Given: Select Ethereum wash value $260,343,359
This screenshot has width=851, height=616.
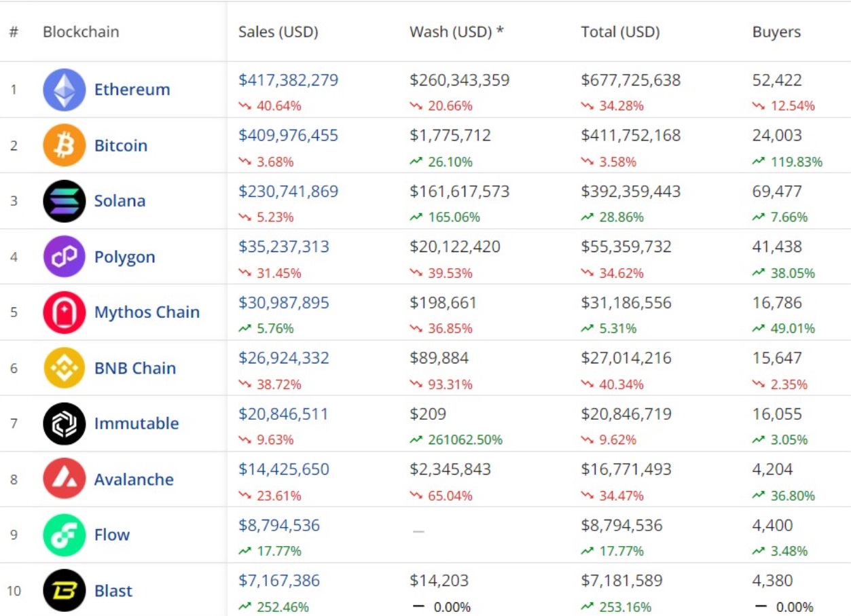Looking at the screenshot, I should point(460,80).
